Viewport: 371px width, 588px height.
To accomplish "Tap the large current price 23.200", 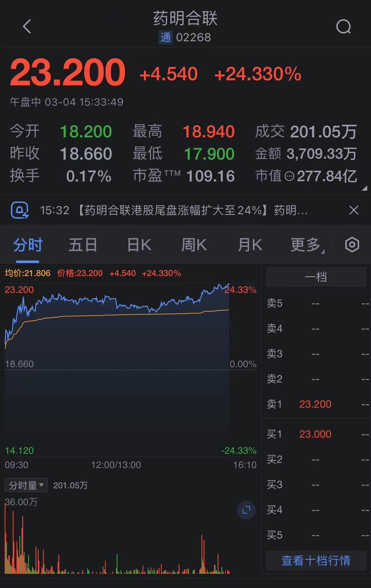I will [68, 72].
